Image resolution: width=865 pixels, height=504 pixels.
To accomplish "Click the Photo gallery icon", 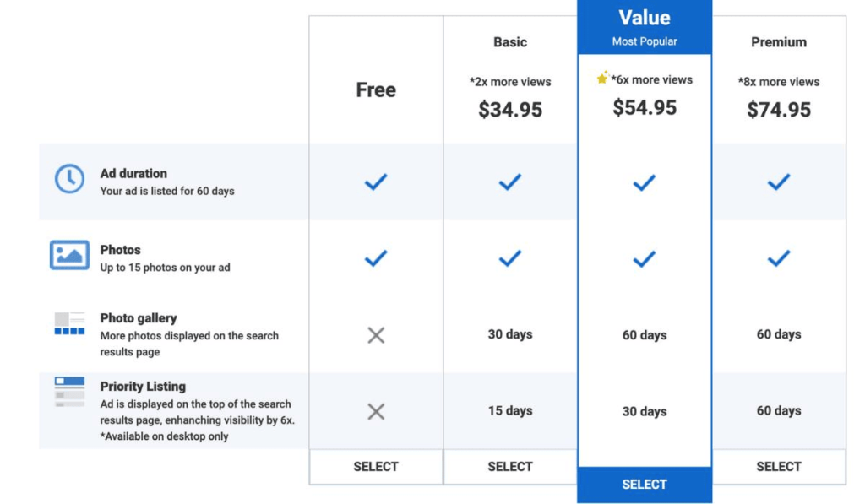I will pos(69,323).
